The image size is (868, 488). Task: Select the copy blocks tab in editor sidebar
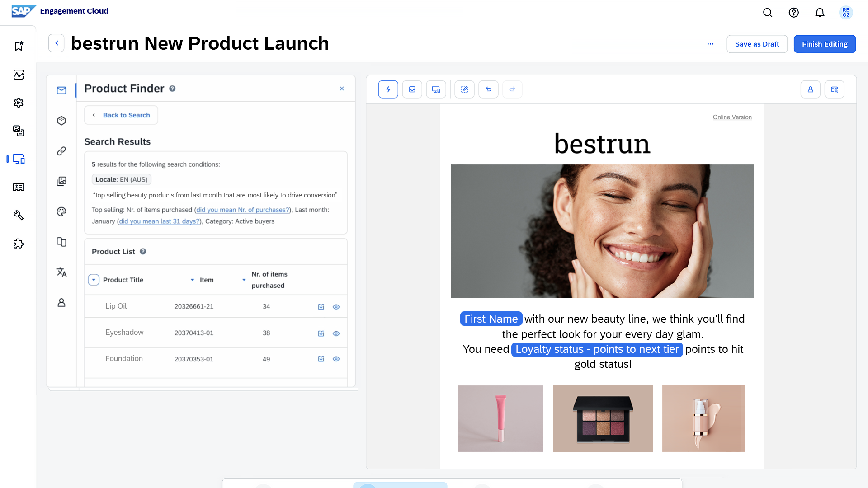tap(61, 242)
